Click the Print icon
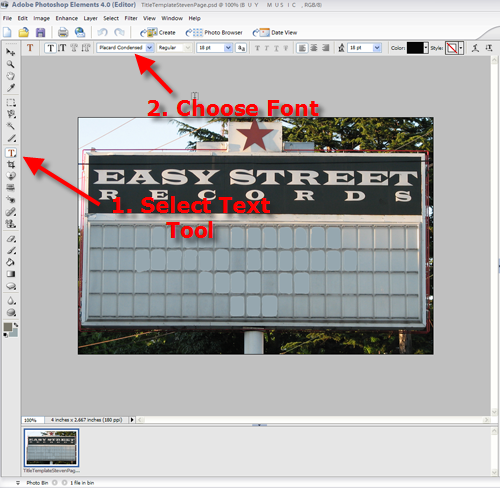 (63, 32)
